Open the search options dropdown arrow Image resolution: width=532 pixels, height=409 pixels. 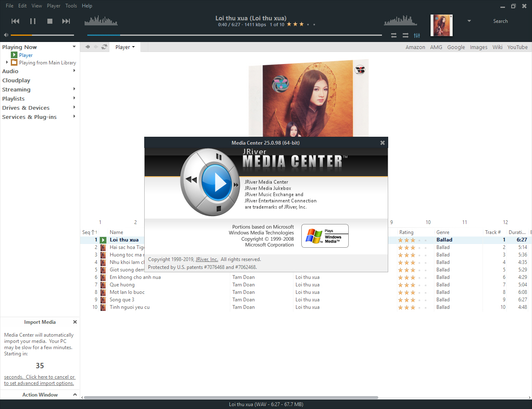(469, 21)
